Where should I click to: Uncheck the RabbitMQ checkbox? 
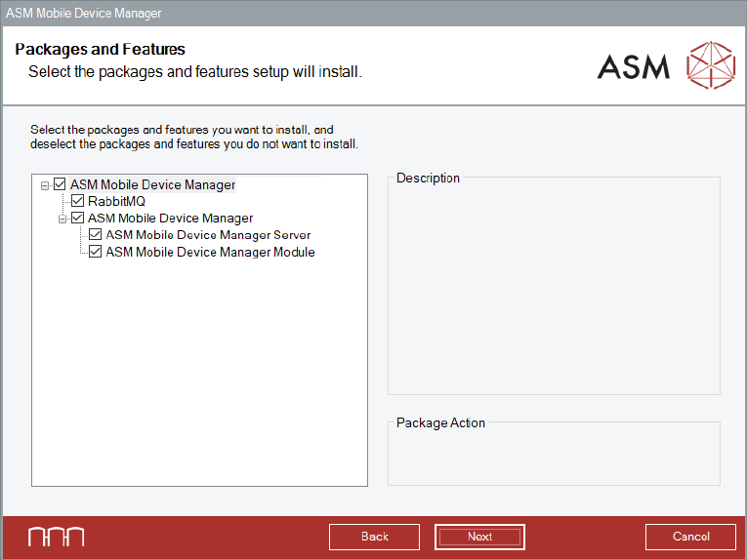coord(78,201)
